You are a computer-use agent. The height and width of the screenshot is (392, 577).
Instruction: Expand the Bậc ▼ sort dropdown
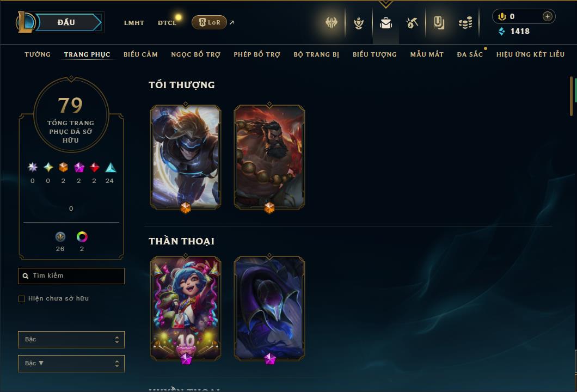[71, 363]
